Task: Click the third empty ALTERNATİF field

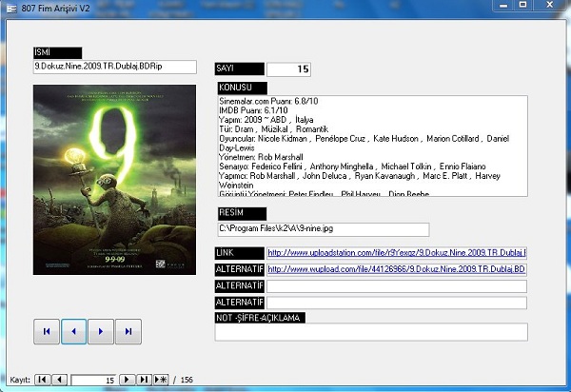Action: point(397,303)
